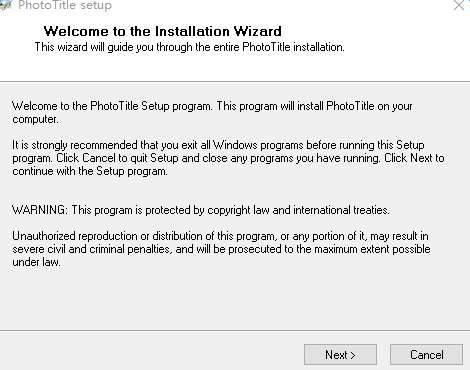Click the 'It is strongly recommended' paragraph line
Viewport: 470px width, 370px height.
coord(218,145)
